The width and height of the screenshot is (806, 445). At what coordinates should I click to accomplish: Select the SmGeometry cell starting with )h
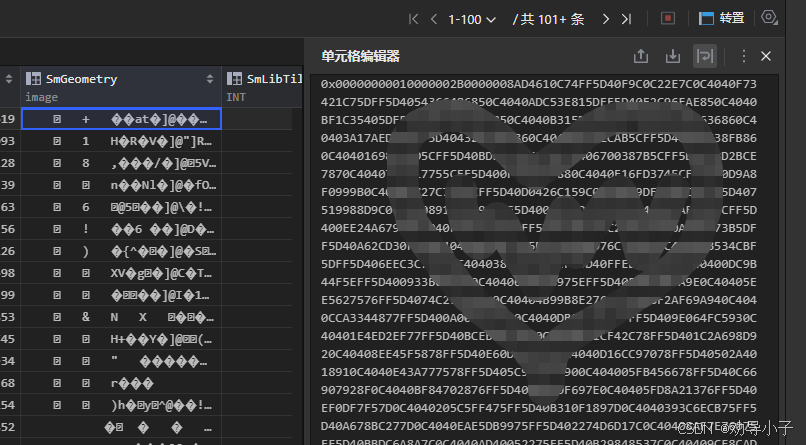tap(121, 405)
